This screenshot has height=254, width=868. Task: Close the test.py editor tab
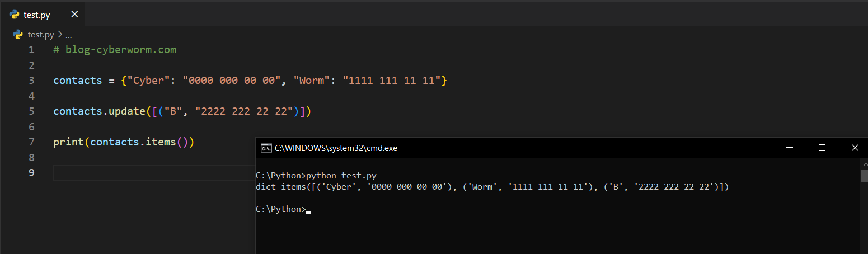point(74,15)
